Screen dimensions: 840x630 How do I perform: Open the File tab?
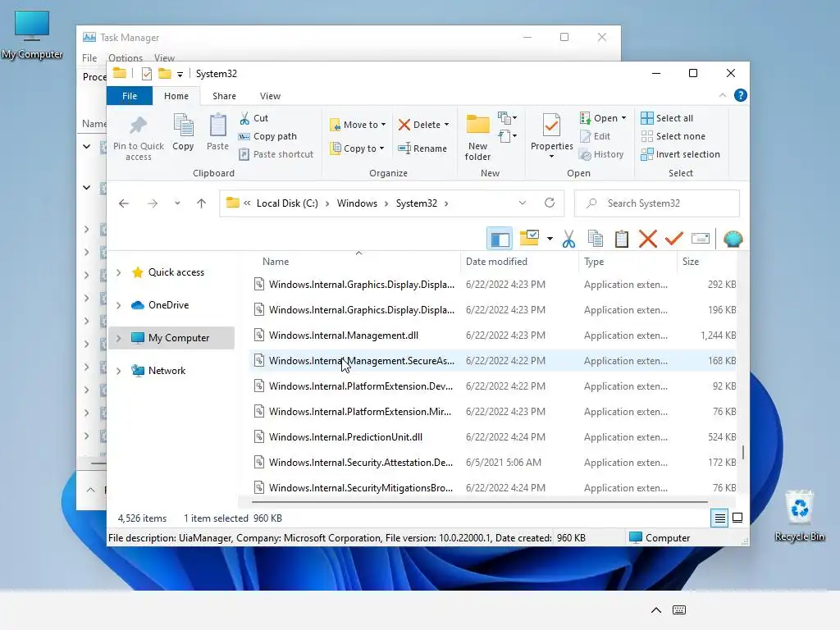click(130, 96)
